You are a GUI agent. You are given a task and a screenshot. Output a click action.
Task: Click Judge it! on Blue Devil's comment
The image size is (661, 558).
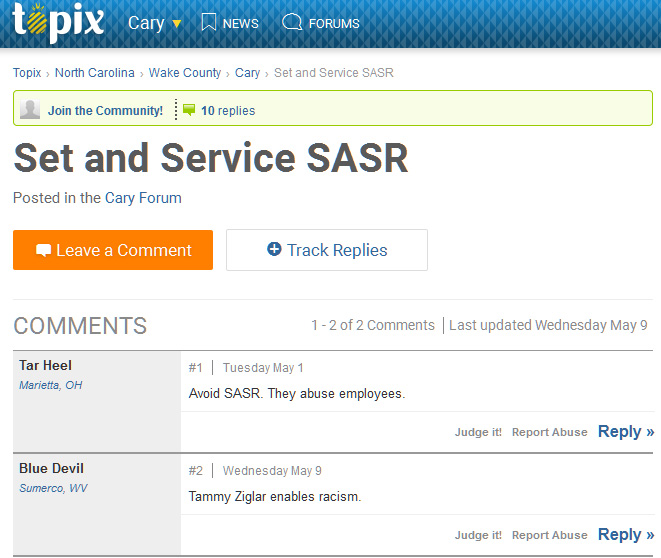coord(478,535)
